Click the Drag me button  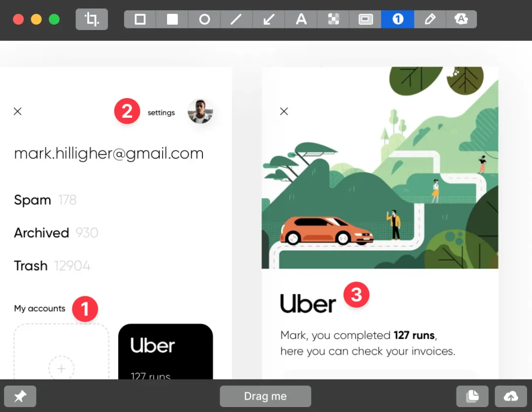(266, 396)
